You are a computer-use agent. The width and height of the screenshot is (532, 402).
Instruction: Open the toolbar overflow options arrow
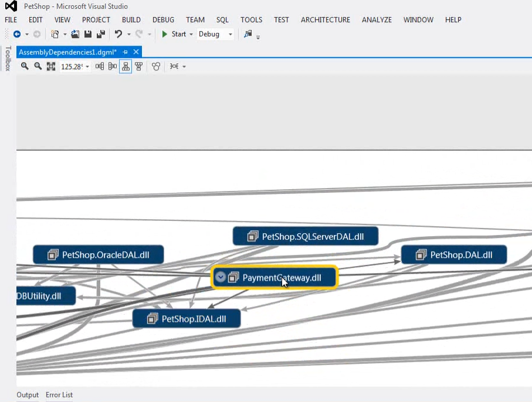pos(258,38)
